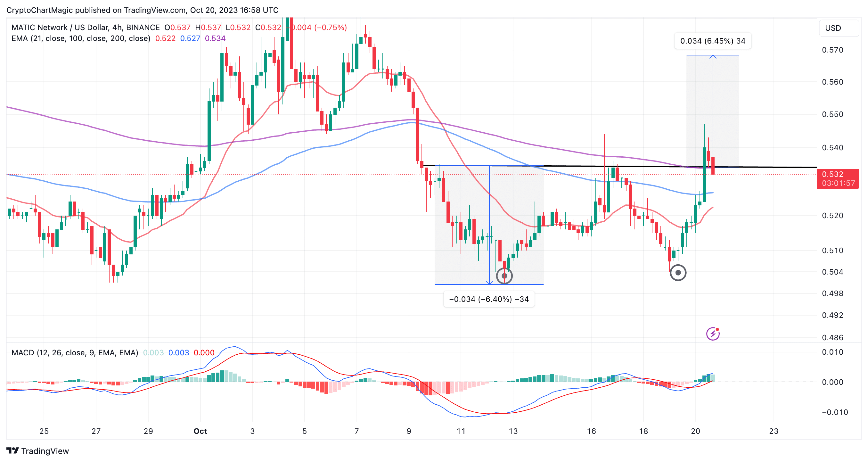Click the 0.486 price axis label

pos(832,337)
